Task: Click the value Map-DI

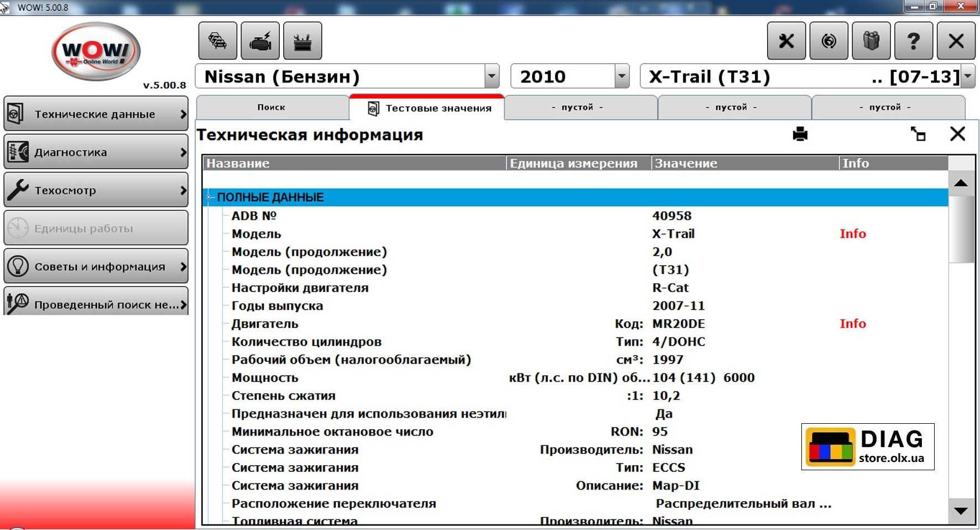Action: [676, 485]
